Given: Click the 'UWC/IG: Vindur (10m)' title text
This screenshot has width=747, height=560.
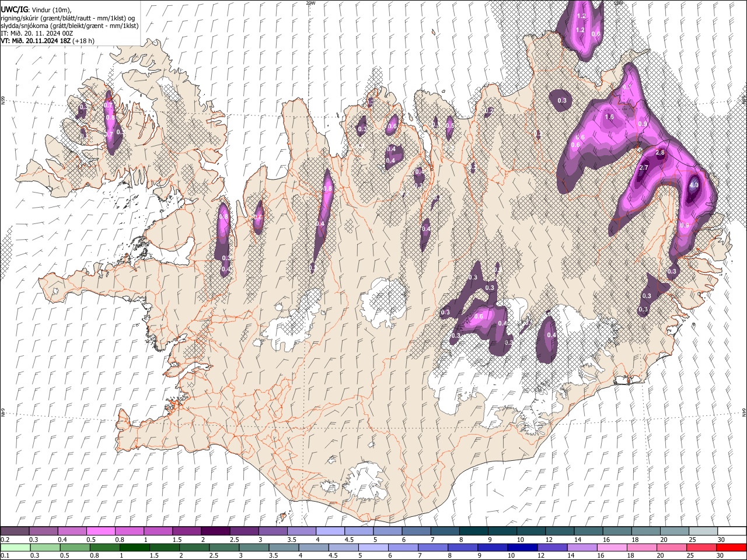Looking at the screenshot, I should [x=37, y=10].
